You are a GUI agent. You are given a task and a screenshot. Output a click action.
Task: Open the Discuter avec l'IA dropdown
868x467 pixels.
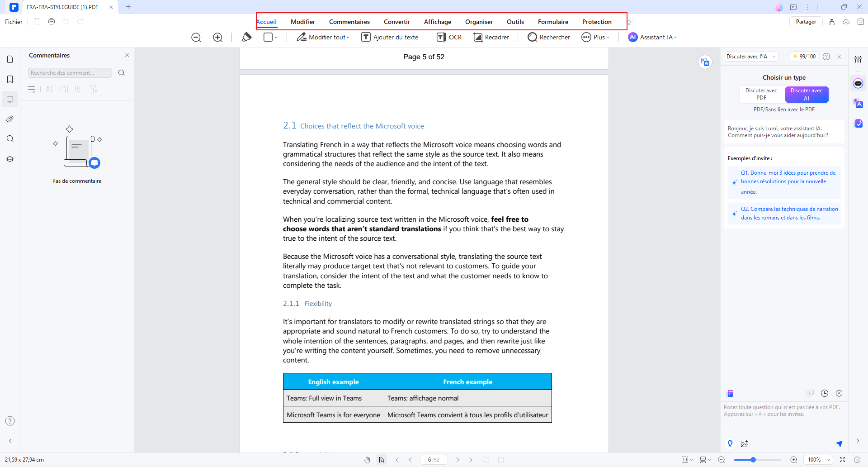tap(751, 57)
